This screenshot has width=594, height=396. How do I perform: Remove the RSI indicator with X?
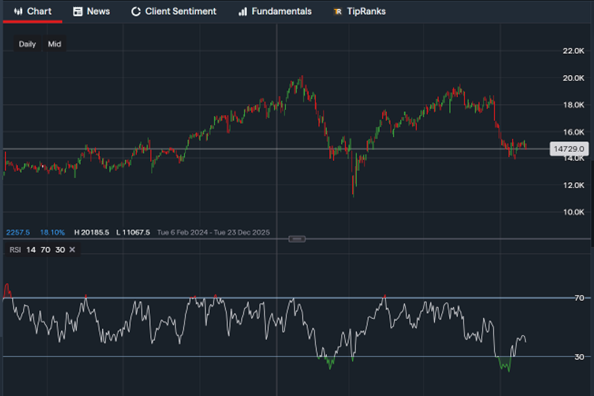pyautogui.click(x=72, y=250)
